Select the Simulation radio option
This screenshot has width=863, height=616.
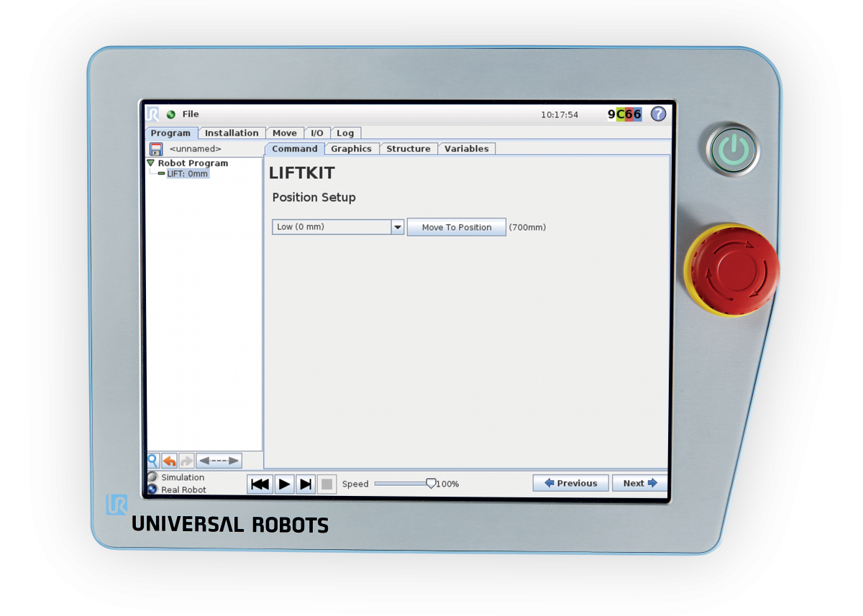[176, 477]
